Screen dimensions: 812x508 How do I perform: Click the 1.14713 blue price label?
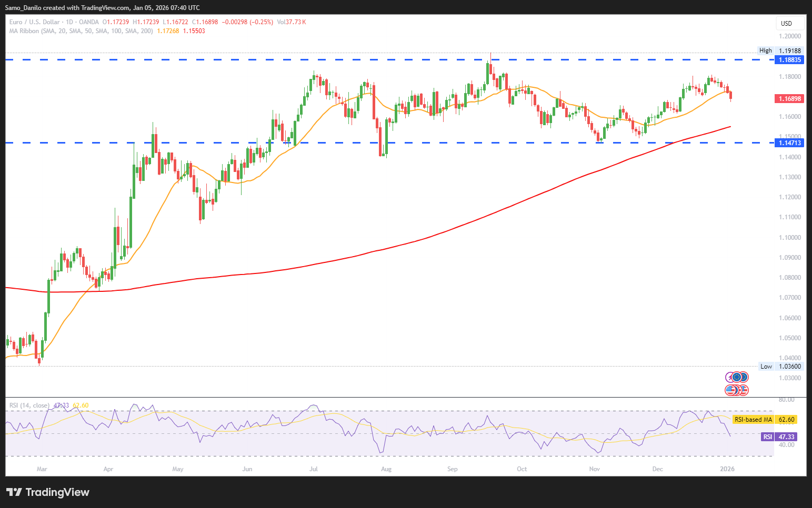pyautogui.click(x=789, y=143)
